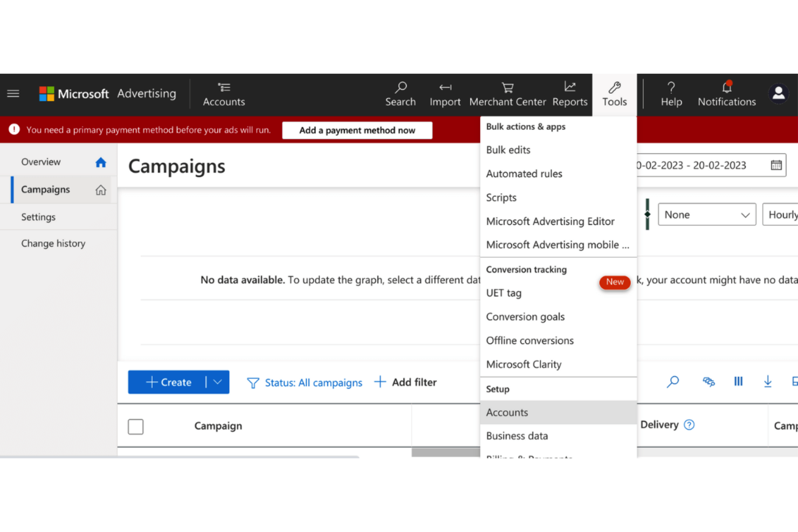Click the Microsoft Advertising logo

(108, 94)
